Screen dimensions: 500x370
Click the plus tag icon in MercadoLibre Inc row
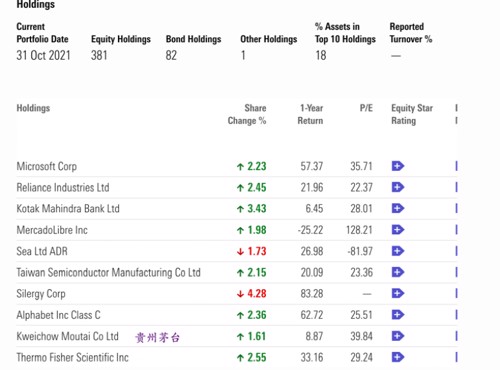tap(398, 230)
